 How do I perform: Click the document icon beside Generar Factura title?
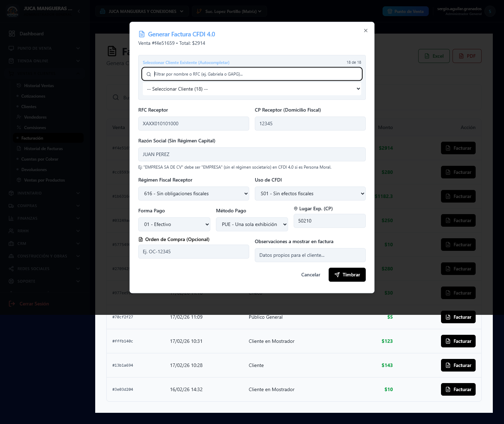click(x=142, y=34)
